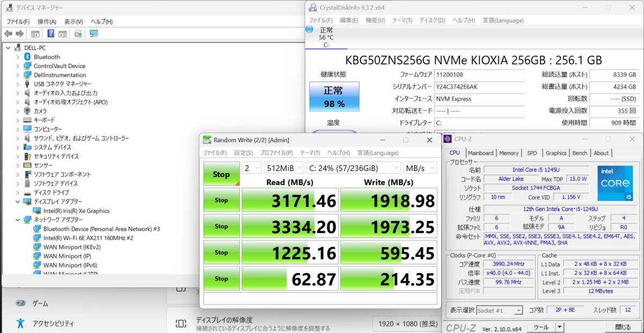Select the ディスク ドライブ icon in the tree
This screenshot has height=333, width=644.
coord(27,193)
